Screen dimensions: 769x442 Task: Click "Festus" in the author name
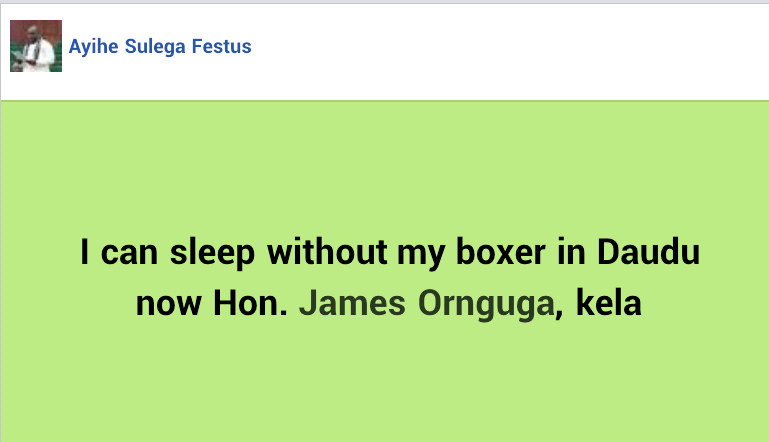224,47
